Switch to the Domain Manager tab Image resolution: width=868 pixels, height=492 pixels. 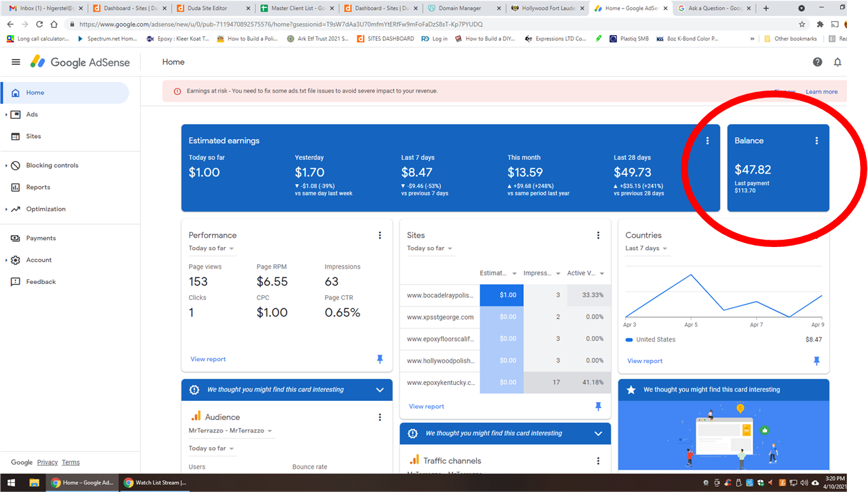pos(464,9)
